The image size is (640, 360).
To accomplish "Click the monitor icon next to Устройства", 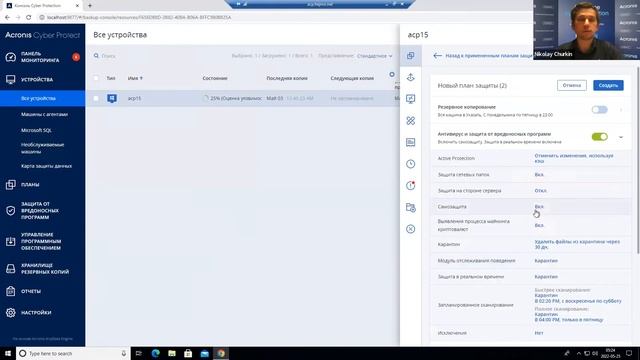I will (x=11, y=80).
